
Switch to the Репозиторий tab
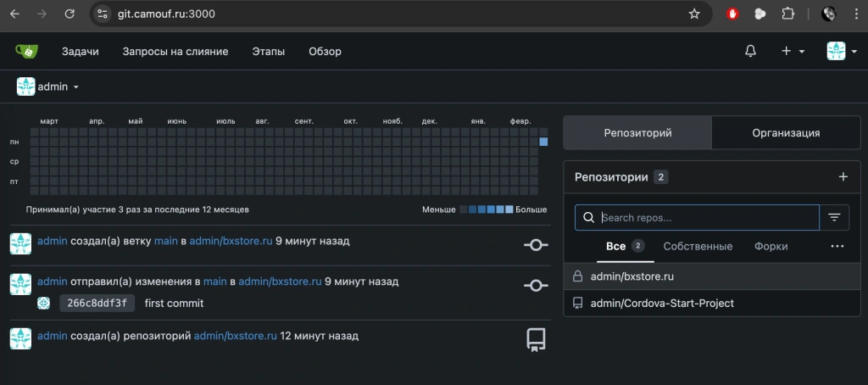(637, 133)
